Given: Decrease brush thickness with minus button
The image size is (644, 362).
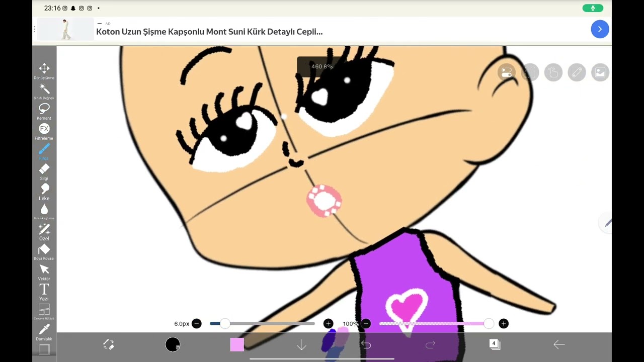Looking at the screenshot, I should coord(197,324).
